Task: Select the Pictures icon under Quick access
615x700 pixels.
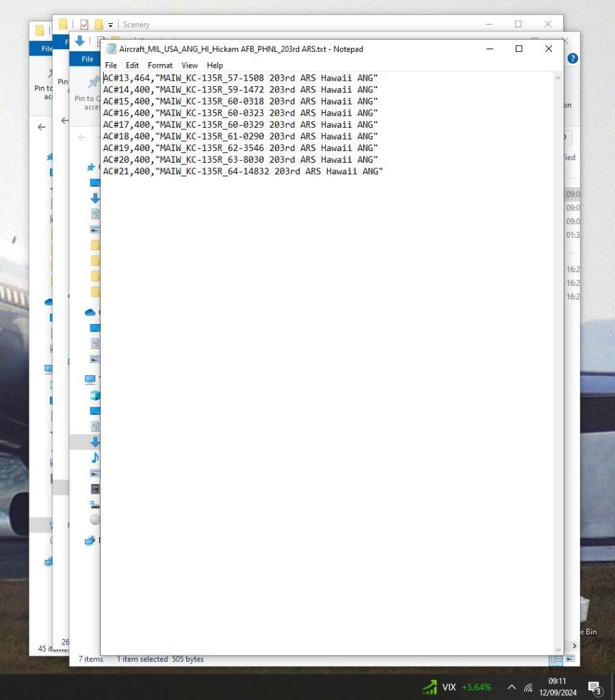Action: [x=95, y=230]
